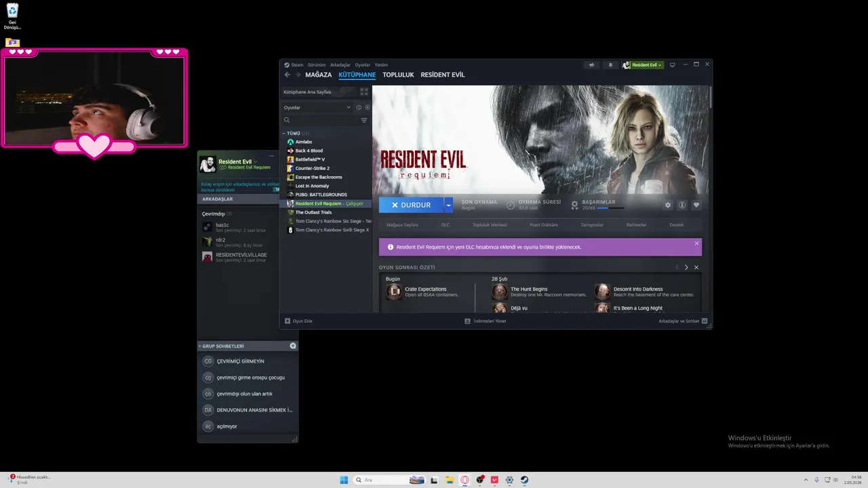Dismiss the purple DLC notification
This screenshot has height=488, width=868.
pos(696,243)
